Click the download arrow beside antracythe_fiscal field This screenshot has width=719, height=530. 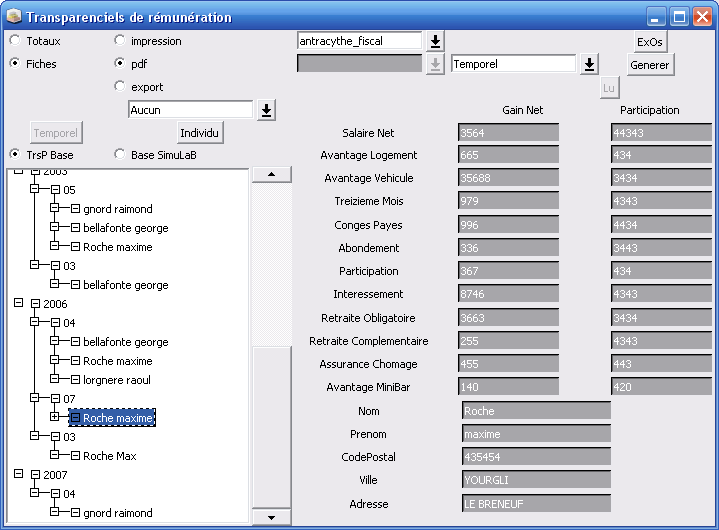coord(435,41)
